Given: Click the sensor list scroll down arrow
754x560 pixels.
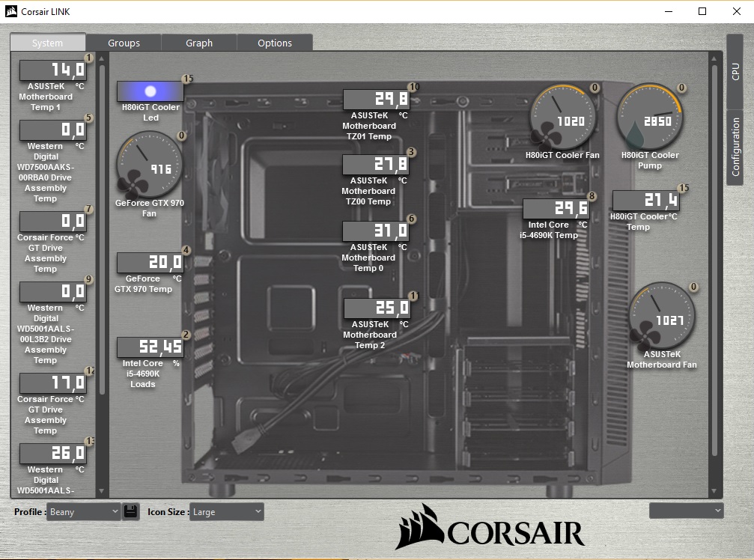Looking at the screenshot, I should [102, 491].
